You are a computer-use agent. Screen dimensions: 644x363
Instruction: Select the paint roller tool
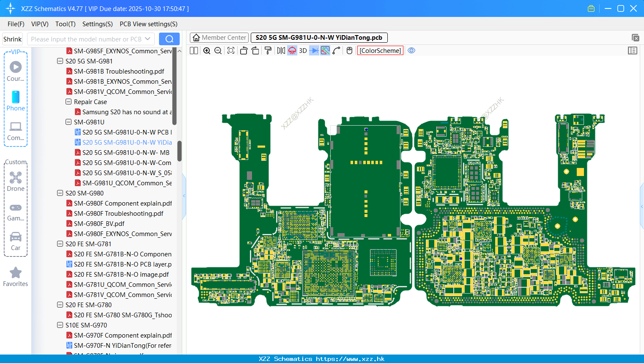(268, 51)
